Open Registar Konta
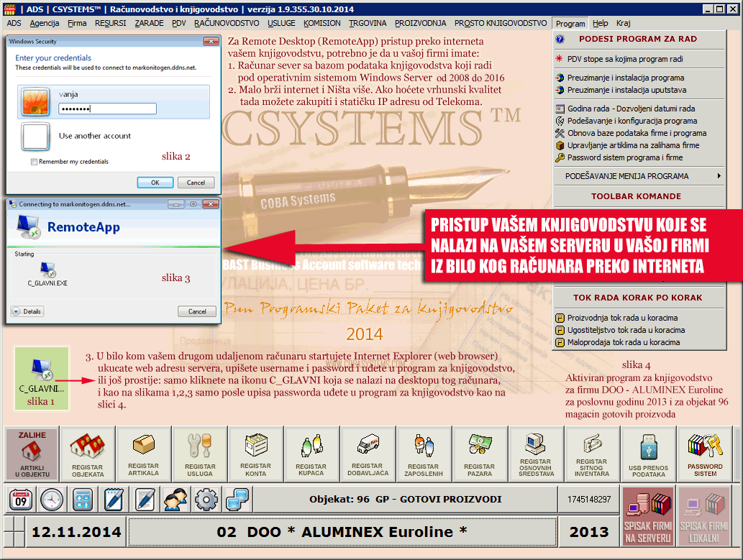Viewport: 743px width, 560px height. (255, 454)
